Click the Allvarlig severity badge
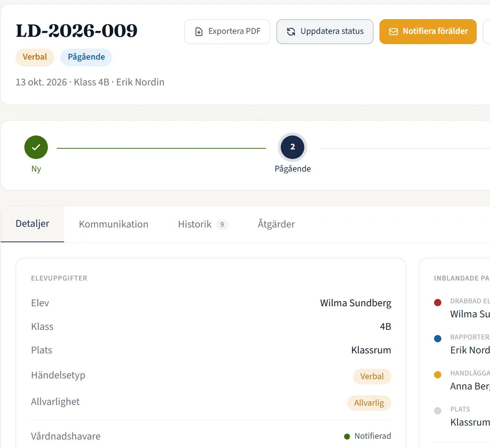Screen dimensions: 490x448 369,403
